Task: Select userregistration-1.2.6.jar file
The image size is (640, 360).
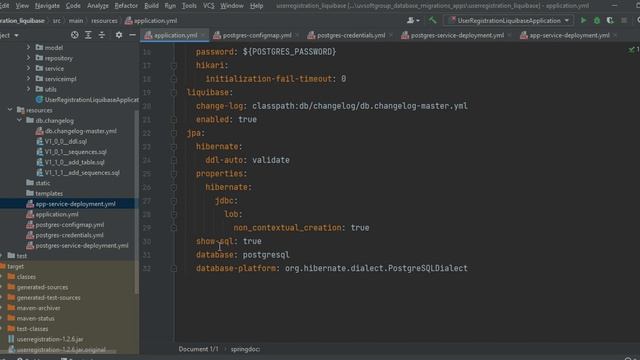Action: (45, 339)
